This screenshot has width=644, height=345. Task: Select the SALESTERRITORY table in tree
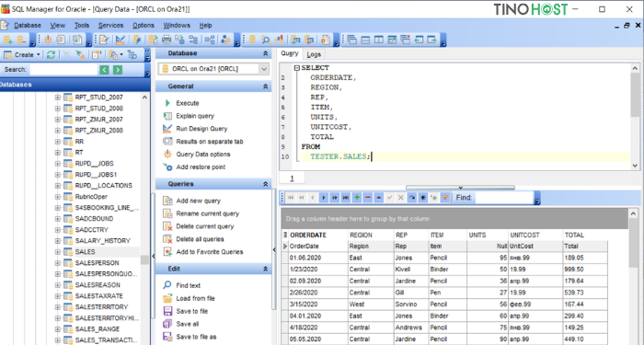click(x=101, y=307)
